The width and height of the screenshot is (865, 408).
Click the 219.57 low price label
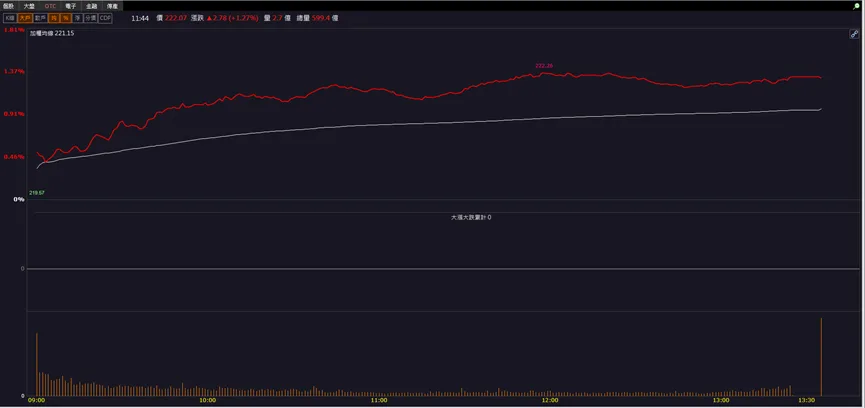pyautogui.click(x=37, y=193)
